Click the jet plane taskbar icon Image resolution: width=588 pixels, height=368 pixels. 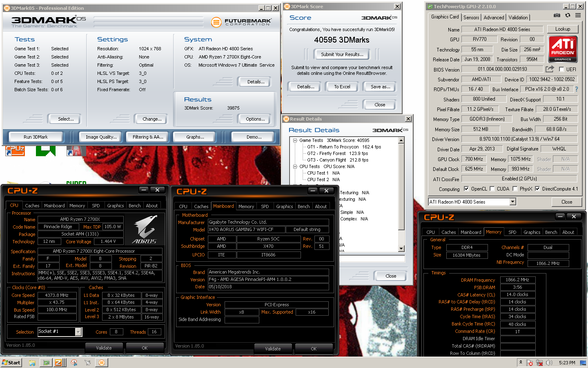(87, 363)
